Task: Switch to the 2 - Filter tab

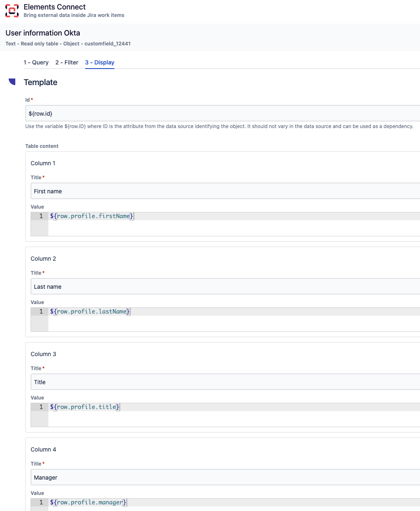Action: point(67,62)
